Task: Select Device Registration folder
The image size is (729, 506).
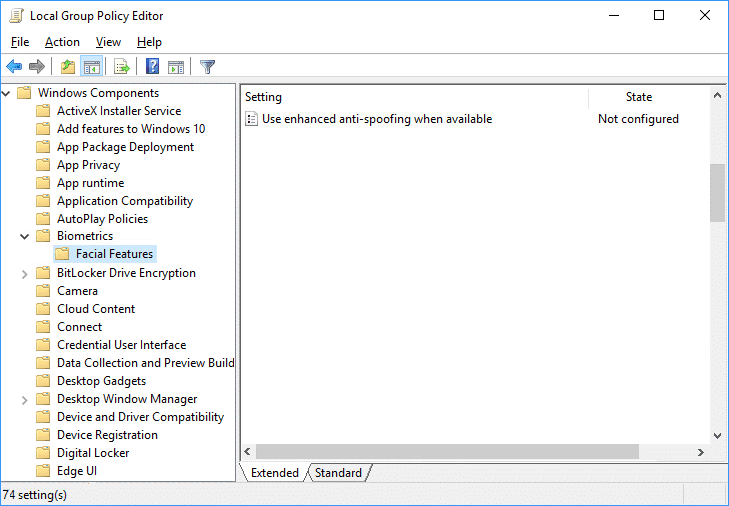Action: pyautogui.click(x=107, y=434)
